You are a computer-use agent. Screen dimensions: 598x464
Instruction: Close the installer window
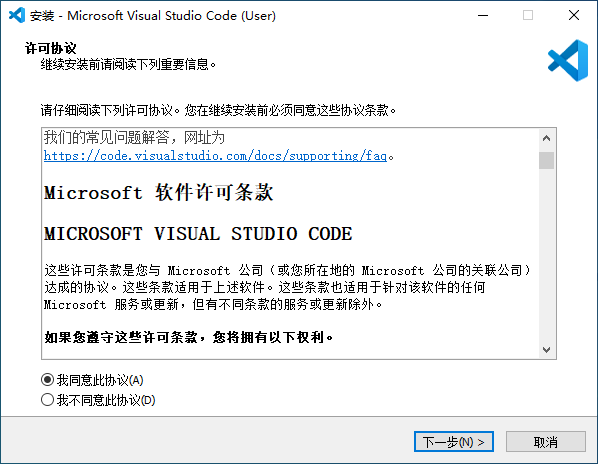pos(574,15)
